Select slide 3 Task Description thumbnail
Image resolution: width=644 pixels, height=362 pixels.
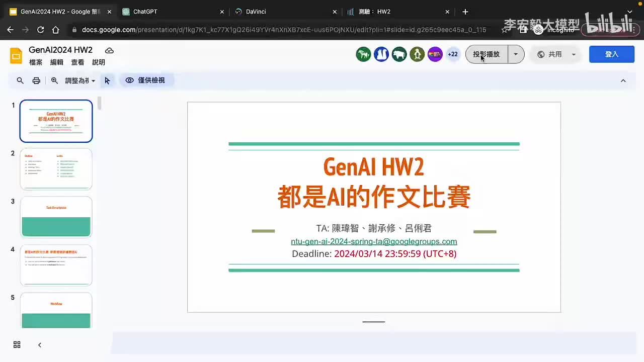[x=56, y=217]
